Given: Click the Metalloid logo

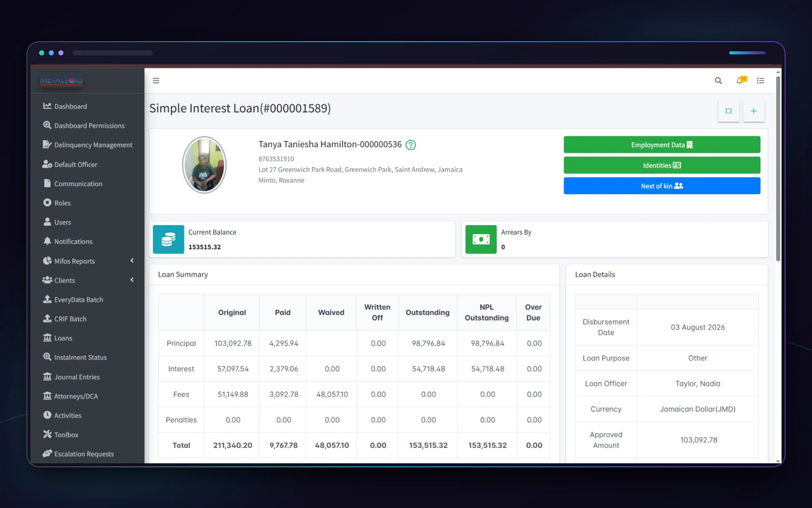Looking at the screenshot, I should 61,81.
